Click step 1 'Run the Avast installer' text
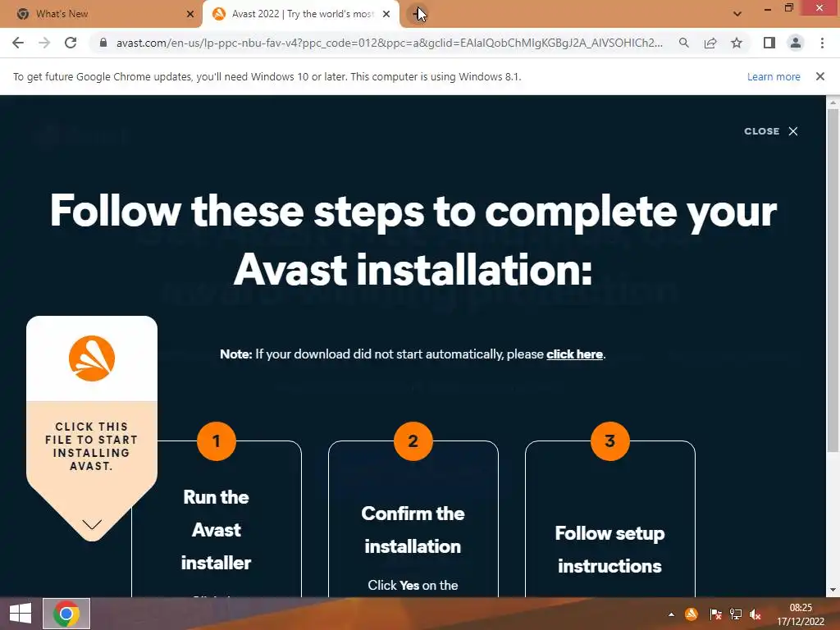This screenshot has width=840, height=630. click(x=216, y=530)
